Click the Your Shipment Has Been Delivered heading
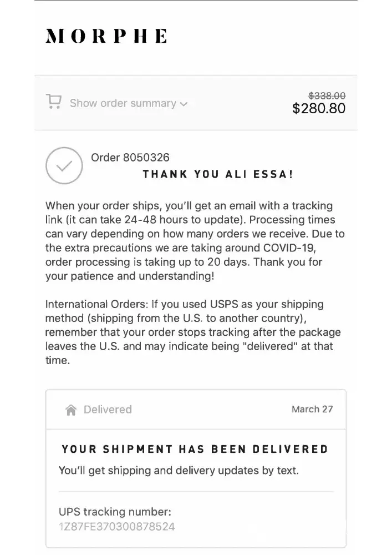 (x=195, y=449)
